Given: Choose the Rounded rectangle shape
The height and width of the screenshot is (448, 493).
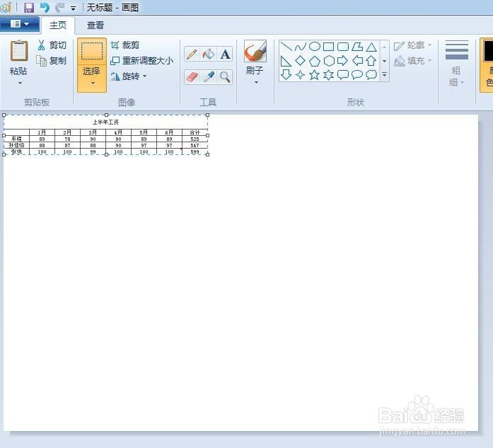Looking at the screenshot, I should click(x=343, y=47).
